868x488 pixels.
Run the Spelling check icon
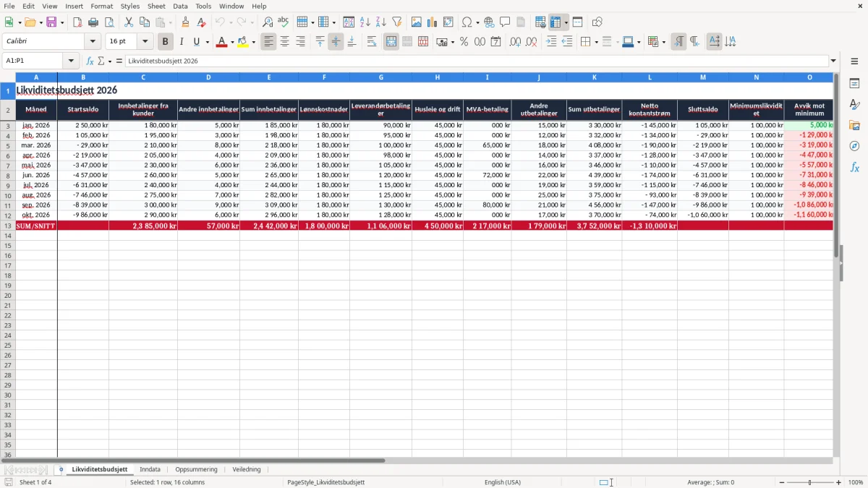(x=284, y=22)
